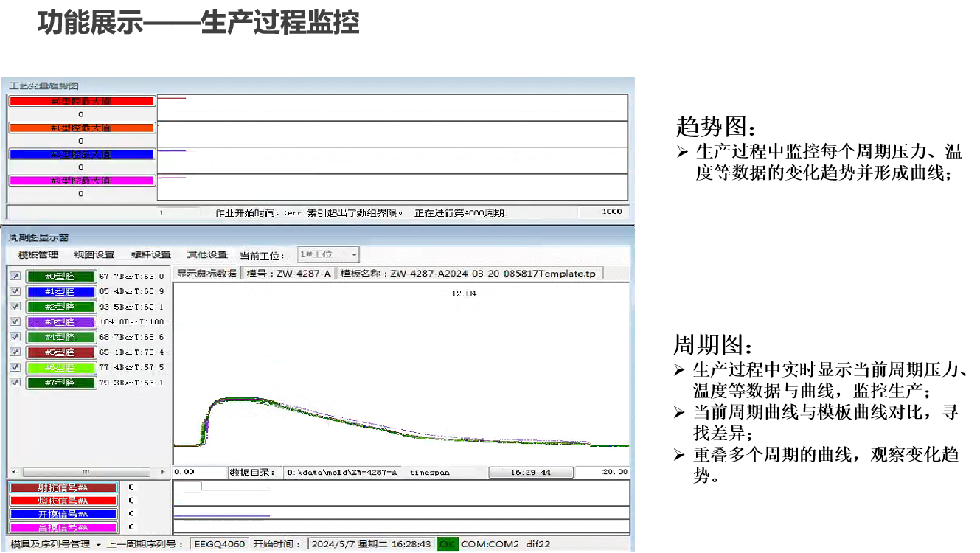The width and height of the screenshot is (980, 553).
Task: Click the left arrow of horizontal scrollbar
Action: click(13, 472)
